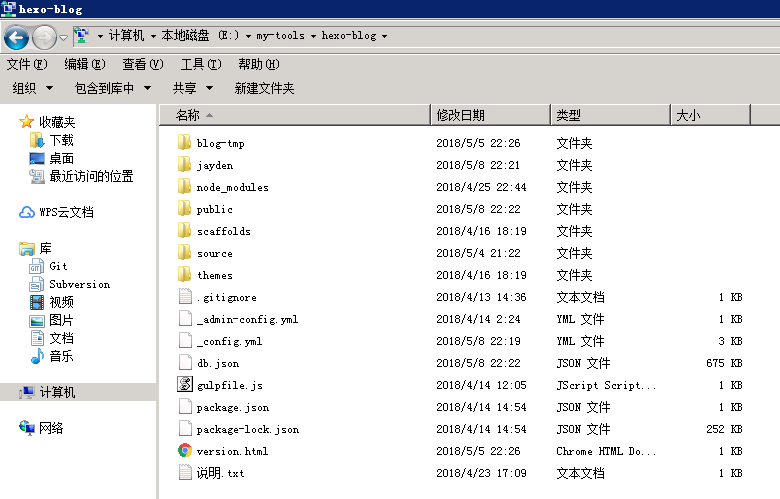The image size is (780, 499).
Task: Click the node_modules folder icon
Action: click(x=185, y=187)
